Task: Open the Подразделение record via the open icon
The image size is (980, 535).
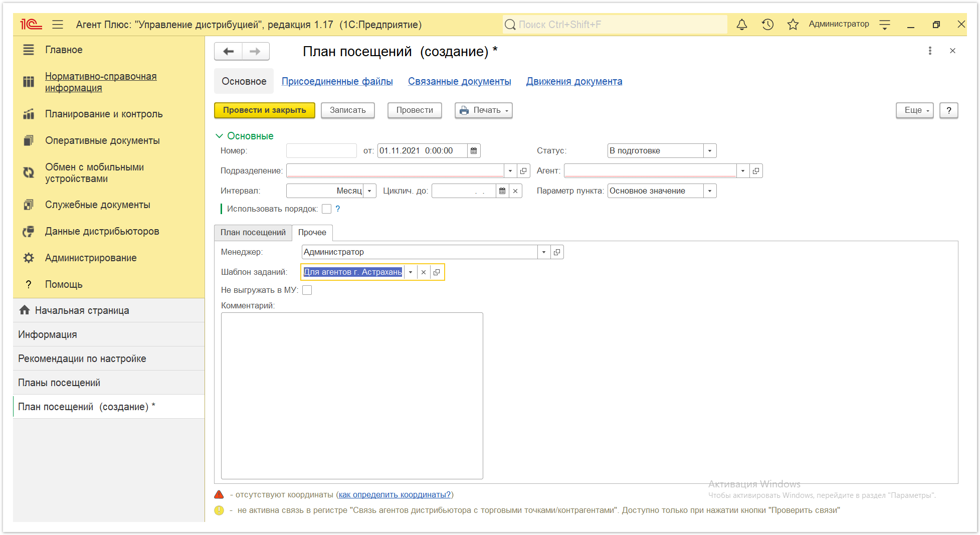Action: point(523,170)
